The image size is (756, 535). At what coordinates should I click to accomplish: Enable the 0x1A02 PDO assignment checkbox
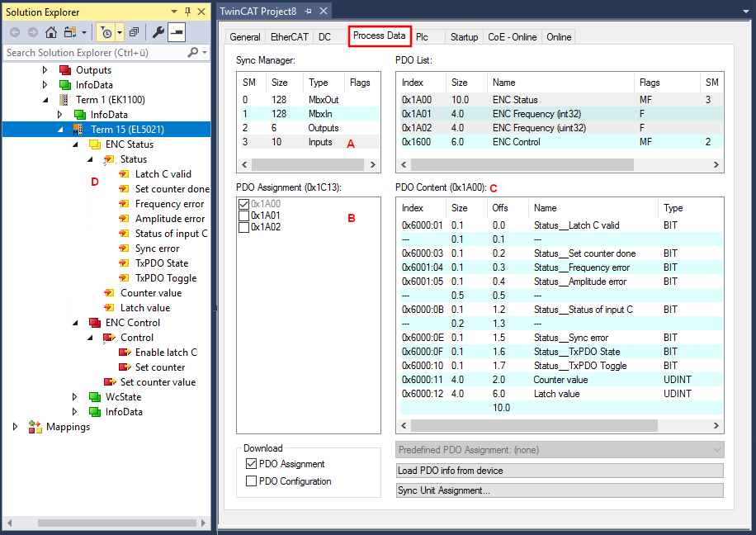(x=244, y=227)
